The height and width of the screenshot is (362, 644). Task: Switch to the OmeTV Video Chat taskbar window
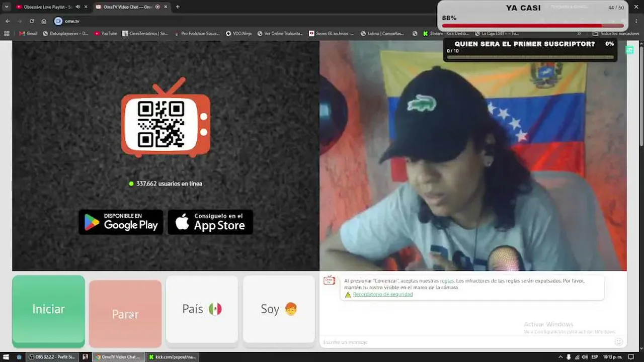pos(119,357)
